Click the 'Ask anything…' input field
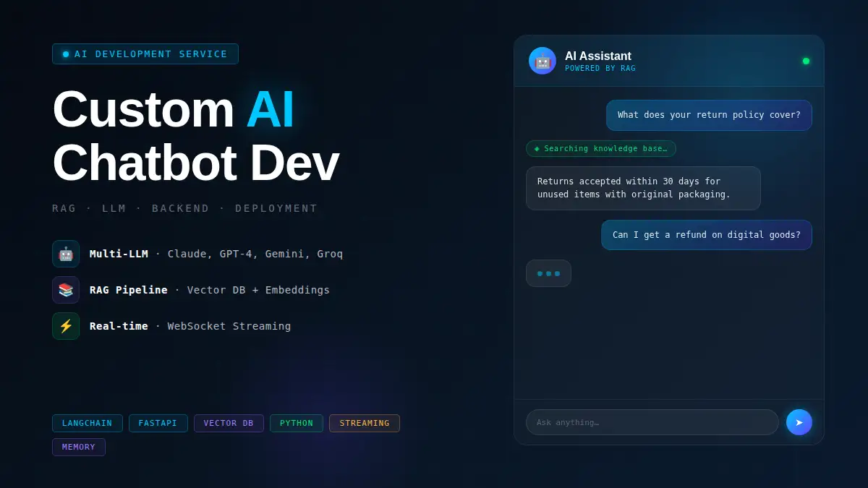 (x=652, y=422)
